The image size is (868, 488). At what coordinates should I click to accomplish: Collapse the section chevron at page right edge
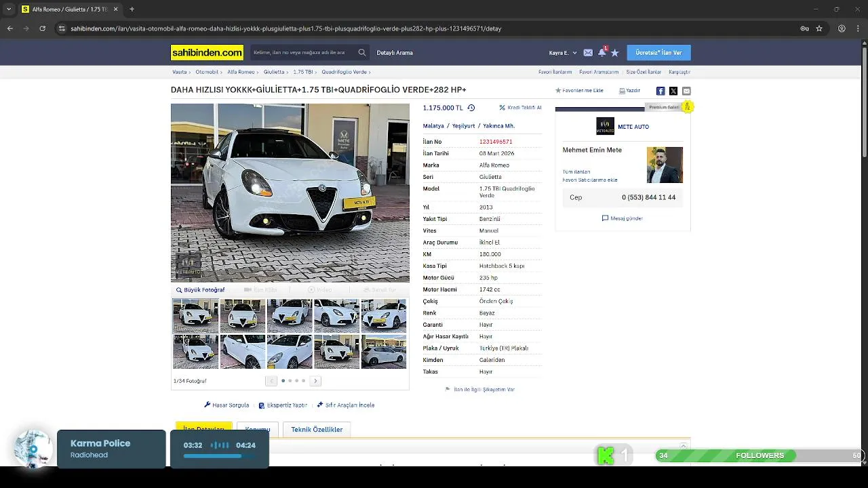[x=684, y=446]
